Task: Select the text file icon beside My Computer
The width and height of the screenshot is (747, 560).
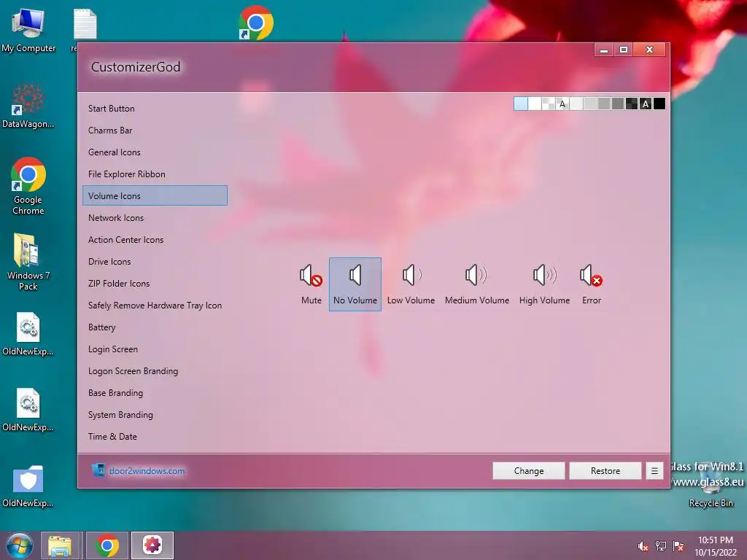Action: click(85, 25)
